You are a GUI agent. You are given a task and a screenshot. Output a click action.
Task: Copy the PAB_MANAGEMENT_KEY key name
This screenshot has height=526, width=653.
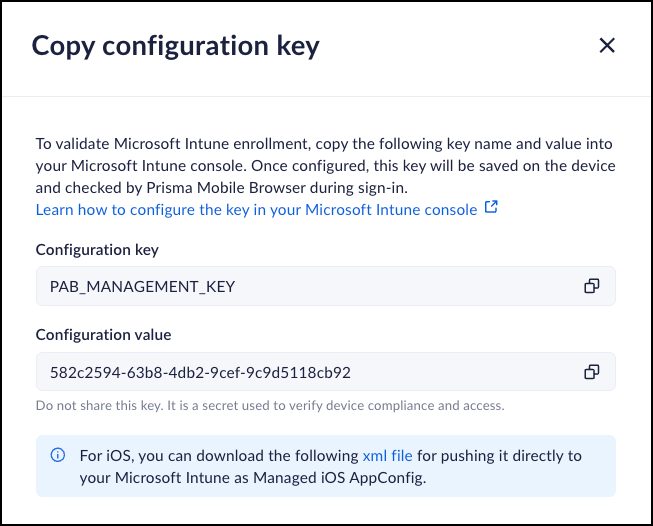tap(591, 286)
